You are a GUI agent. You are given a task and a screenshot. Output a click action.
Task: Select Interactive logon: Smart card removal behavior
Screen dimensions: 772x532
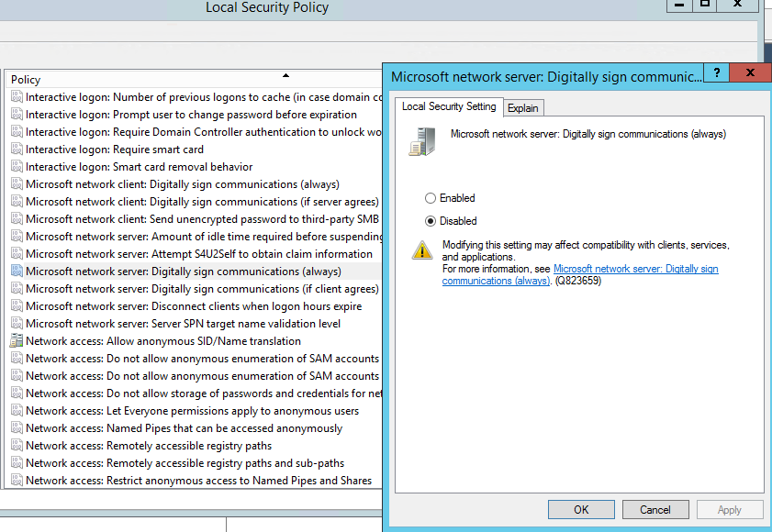[x=139, y=167]
